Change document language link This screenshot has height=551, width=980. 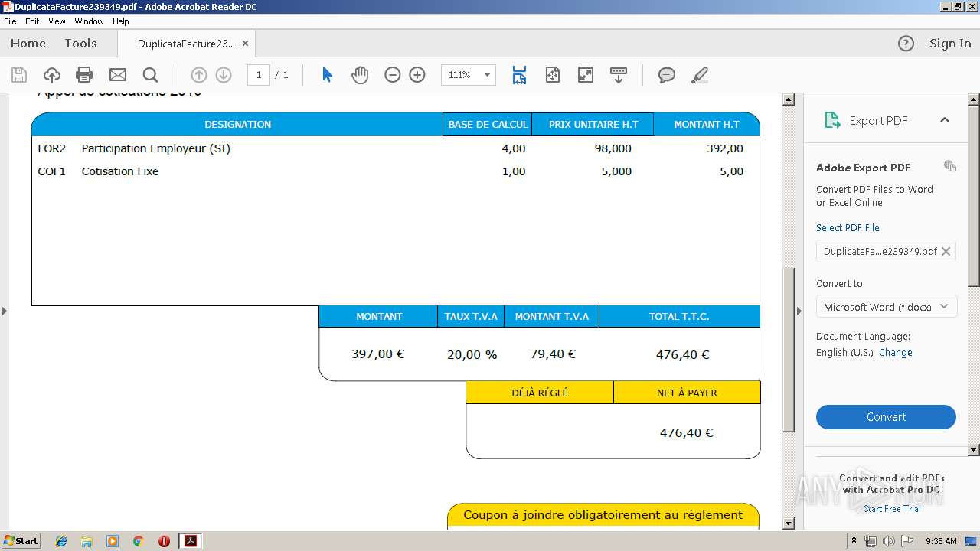coord(896,353)
